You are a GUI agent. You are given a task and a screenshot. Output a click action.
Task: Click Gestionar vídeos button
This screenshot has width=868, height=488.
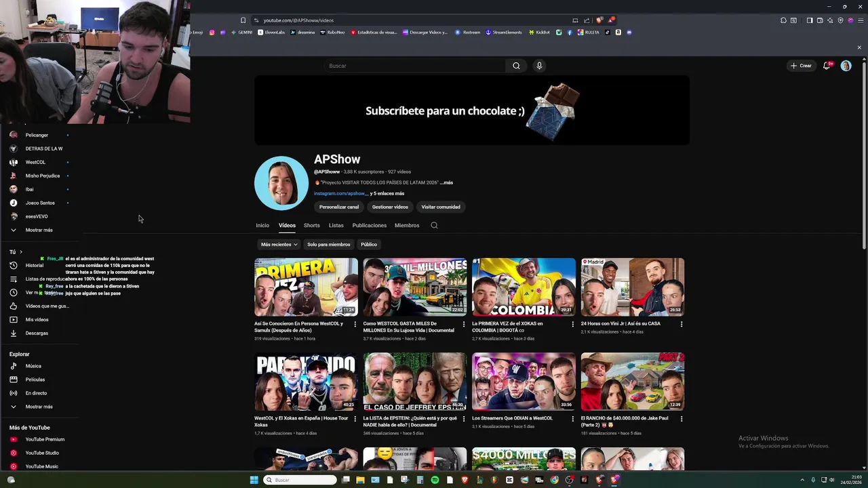390,207
